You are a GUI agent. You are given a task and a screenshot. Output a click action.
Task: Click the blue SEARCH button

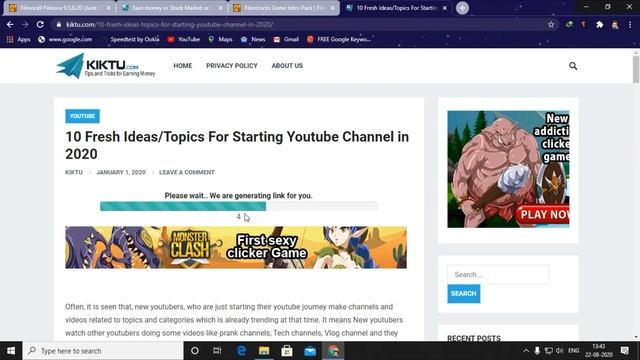coord(464,294)
